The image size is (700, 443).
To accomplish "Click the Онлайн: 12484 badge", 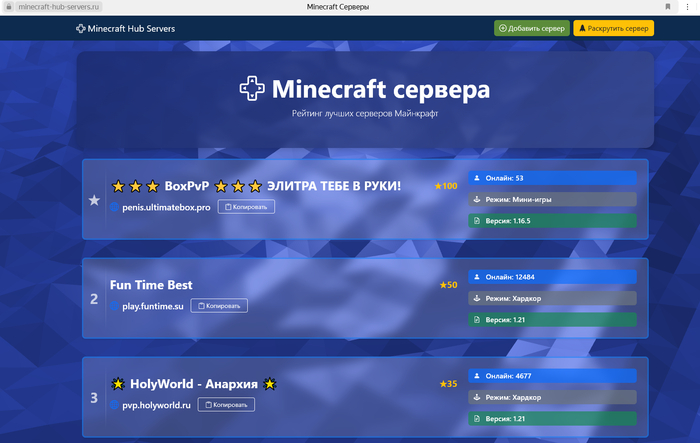I will click(x=552, y=277).
